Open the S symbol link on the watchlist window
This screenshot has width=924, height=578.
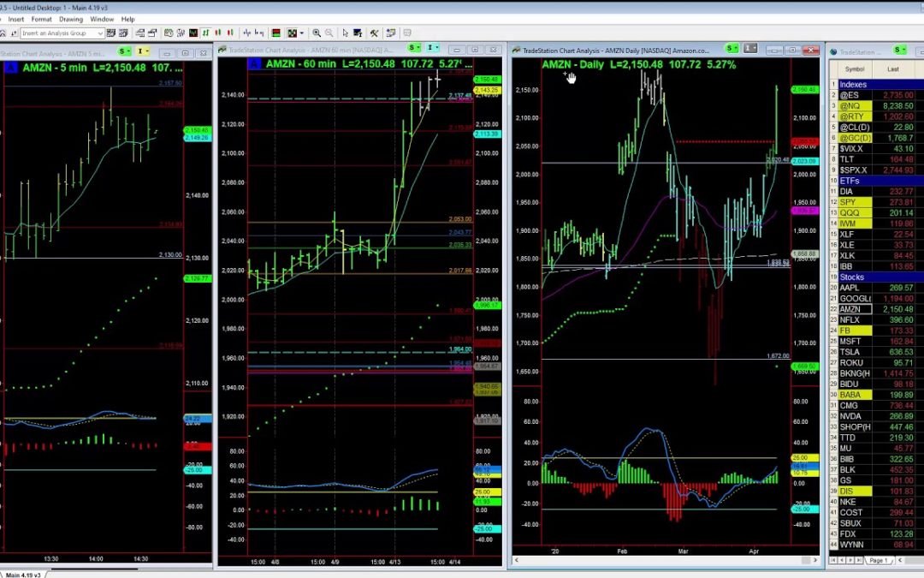click(900, 51)
